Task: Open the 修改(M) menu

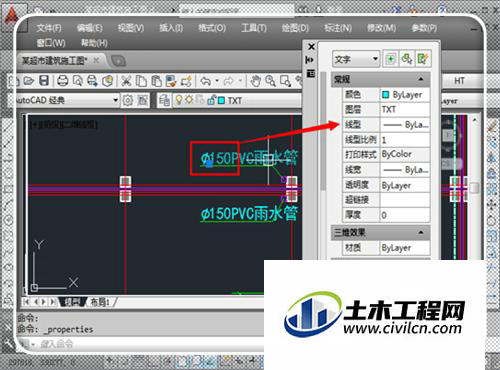Action: pos(381,28)
